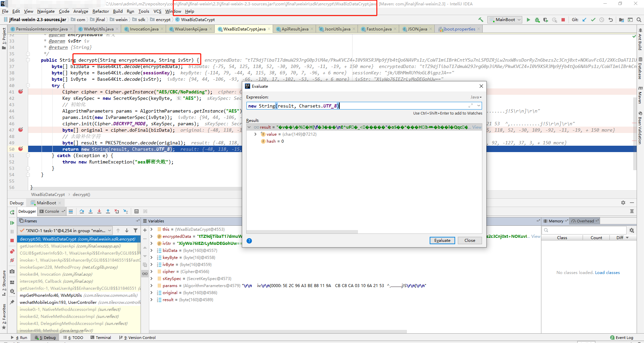The image size is (644, 343).
Task: Add a new watch with plus icon
Action: tap(145, 230)
